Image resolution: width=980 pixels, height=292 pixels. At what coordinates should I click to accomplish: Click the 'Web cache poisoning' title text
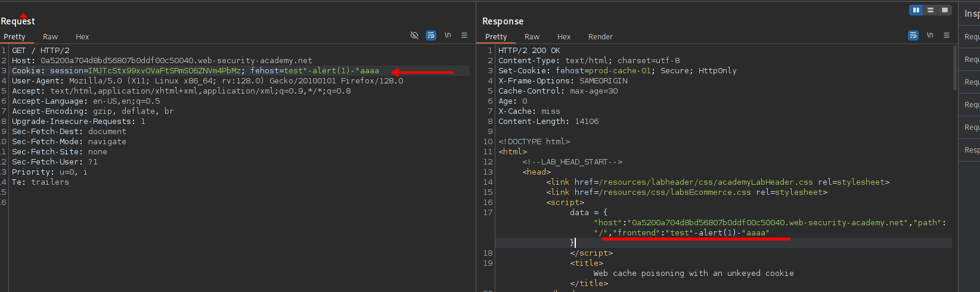[x=694, y=274]
